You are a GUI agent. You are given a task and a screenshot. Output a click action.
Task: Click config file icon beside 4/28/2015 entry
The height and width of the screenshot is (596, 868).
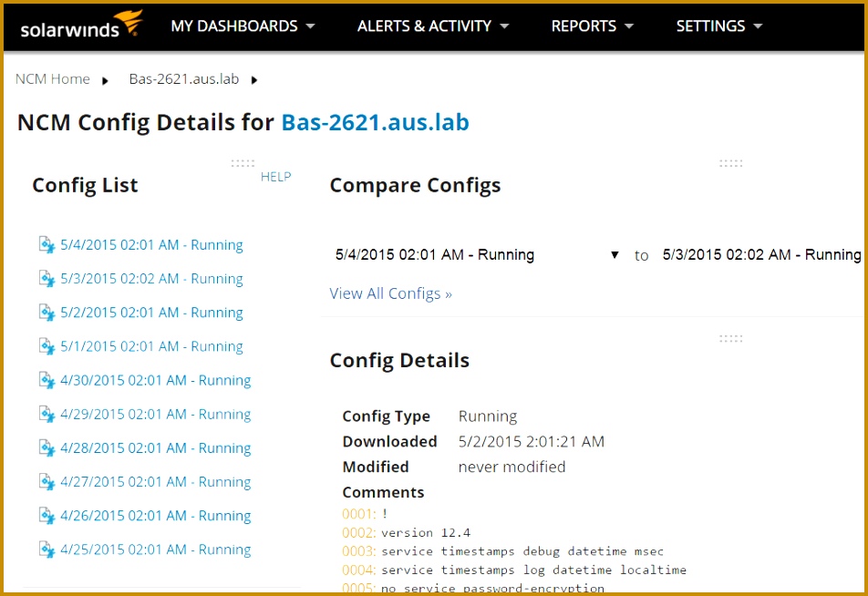46,447
